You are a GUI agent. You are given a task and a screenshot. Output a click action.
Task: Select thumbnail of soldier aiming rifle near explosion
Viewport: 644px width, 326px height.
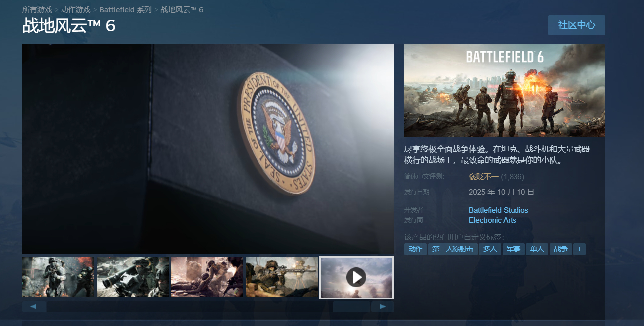pos(281,277)
